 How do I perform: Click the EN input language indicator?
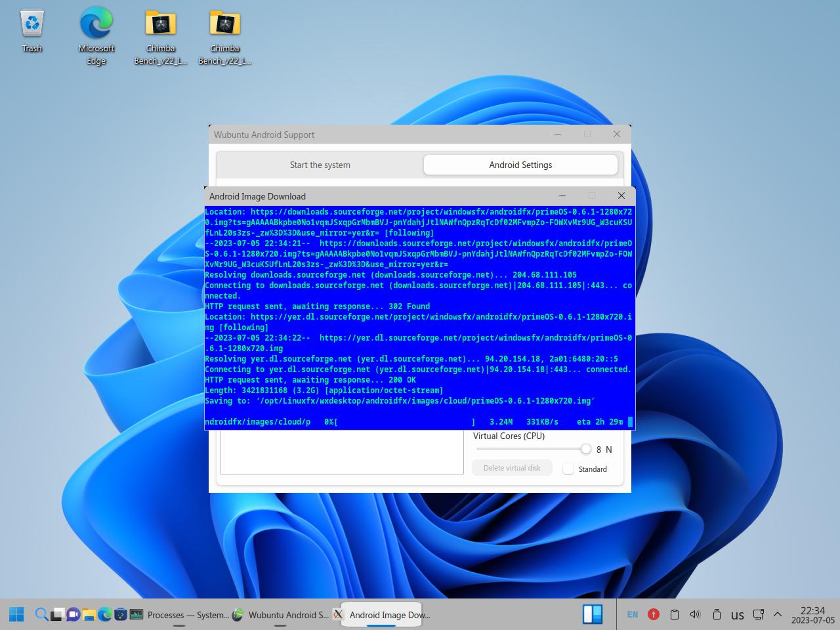coord(633,615)
